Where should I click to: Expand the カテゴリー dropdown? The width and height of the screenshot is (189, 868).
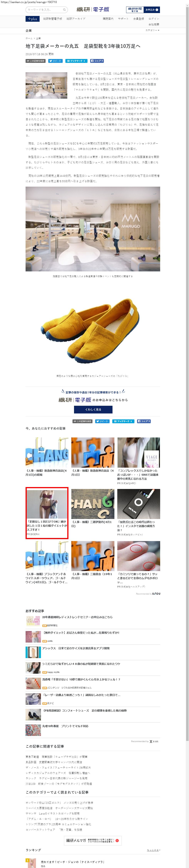click(152, 30)
